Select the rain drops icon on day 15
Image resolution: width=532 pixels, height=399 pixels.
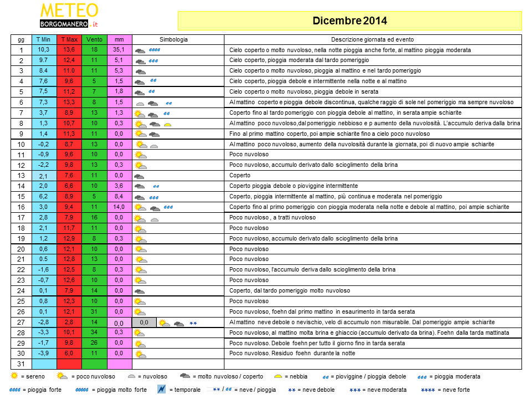154,197
